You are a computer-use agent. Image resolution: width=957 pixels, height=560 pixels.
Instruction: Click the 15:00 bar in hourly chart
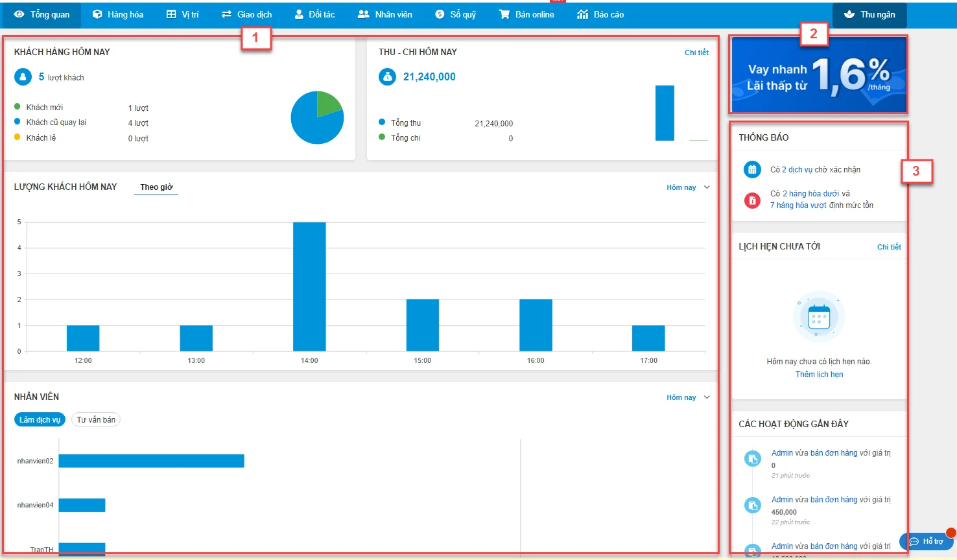click(x=423, y=325)
